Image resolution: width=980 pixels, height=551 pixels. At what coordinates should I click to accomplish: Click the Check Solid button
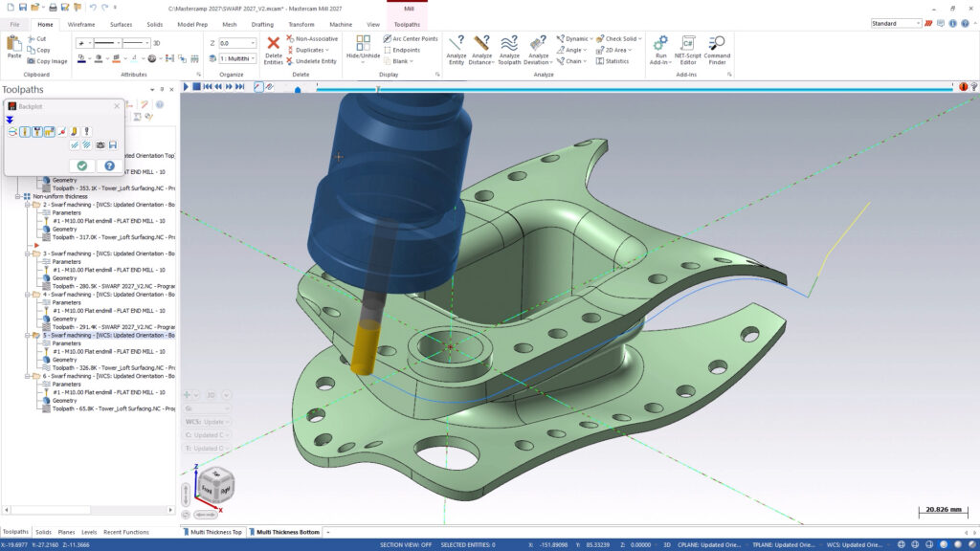tap(617, 38)
